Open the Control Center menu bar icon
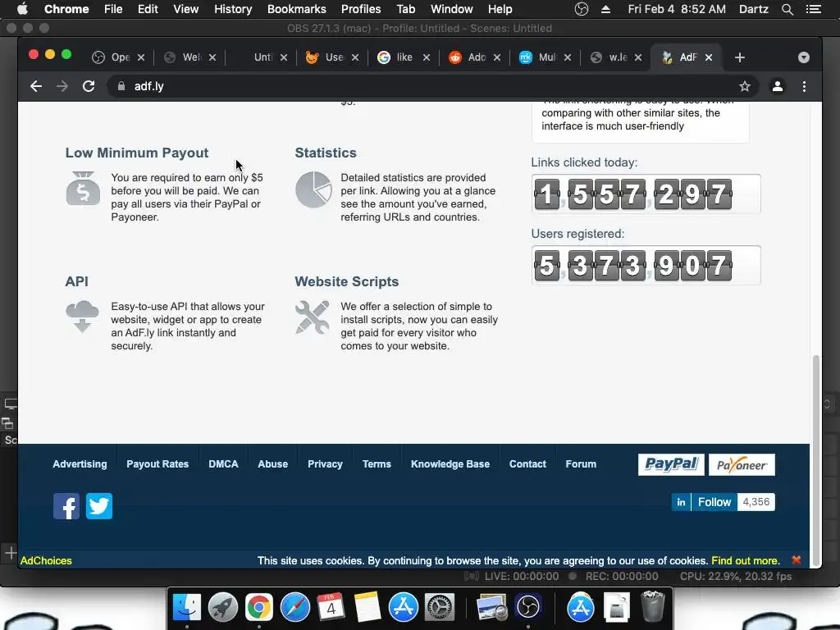 coord(814,9)
